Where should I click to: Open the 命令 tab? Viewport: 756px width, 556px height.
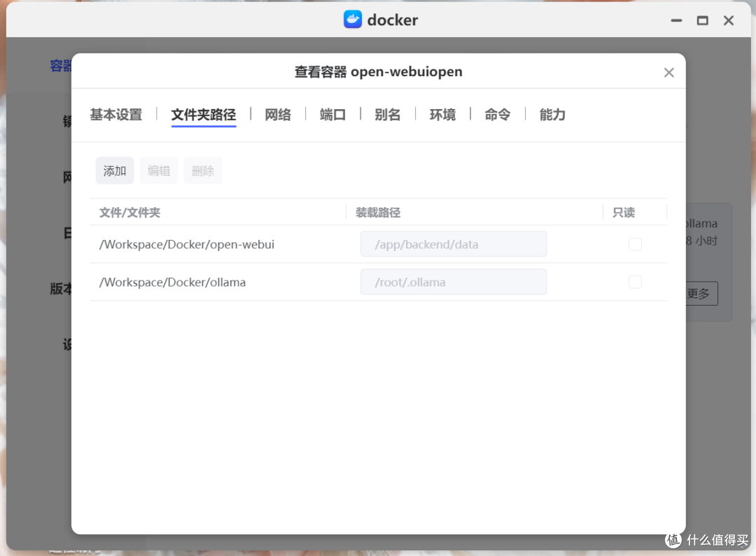tap(498, 115)
